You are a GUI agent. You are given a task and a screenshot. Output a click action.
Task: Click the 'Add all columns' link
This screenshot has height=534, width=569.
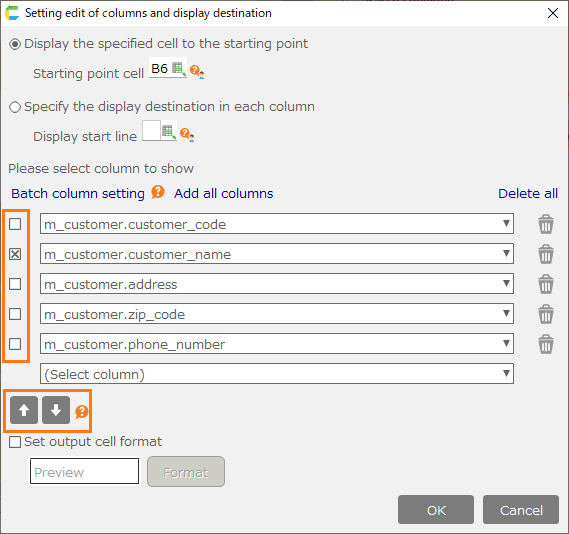pos(224,193)
